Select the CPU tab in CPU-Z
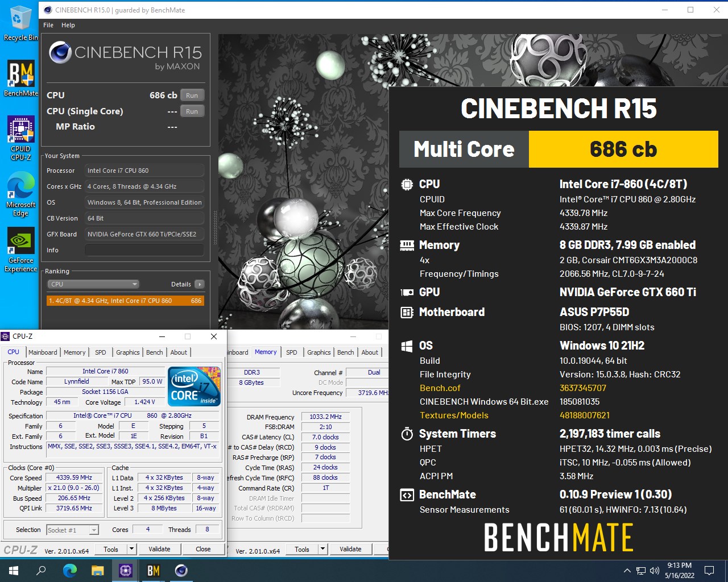Viewport: 728px width, 582px height. 14,352
